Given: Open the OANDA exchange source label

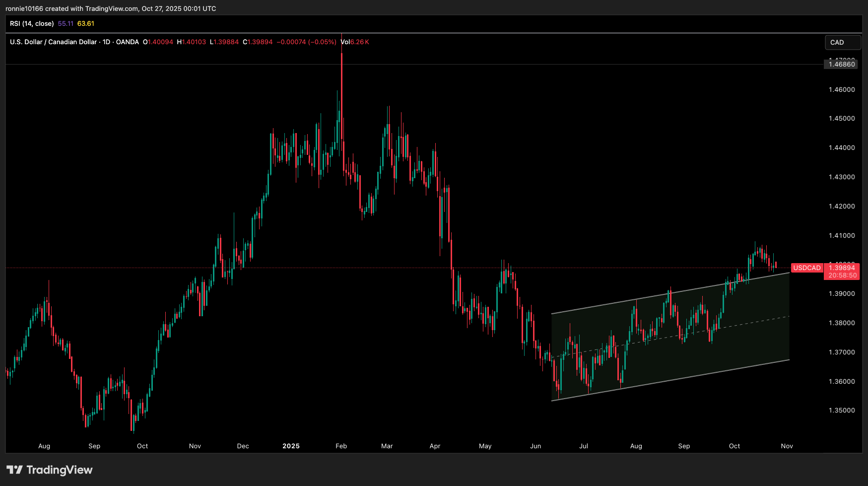Looking at the screenshot, I should pyautogui.click(x=128, y=42).
